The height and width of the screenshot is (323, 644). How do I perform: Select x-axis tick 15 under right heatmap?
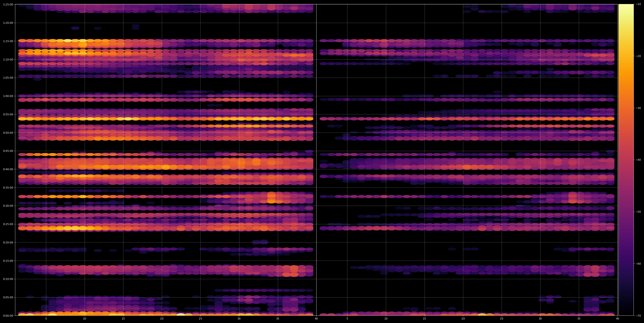pyautogui.click(x=425, y=319)
